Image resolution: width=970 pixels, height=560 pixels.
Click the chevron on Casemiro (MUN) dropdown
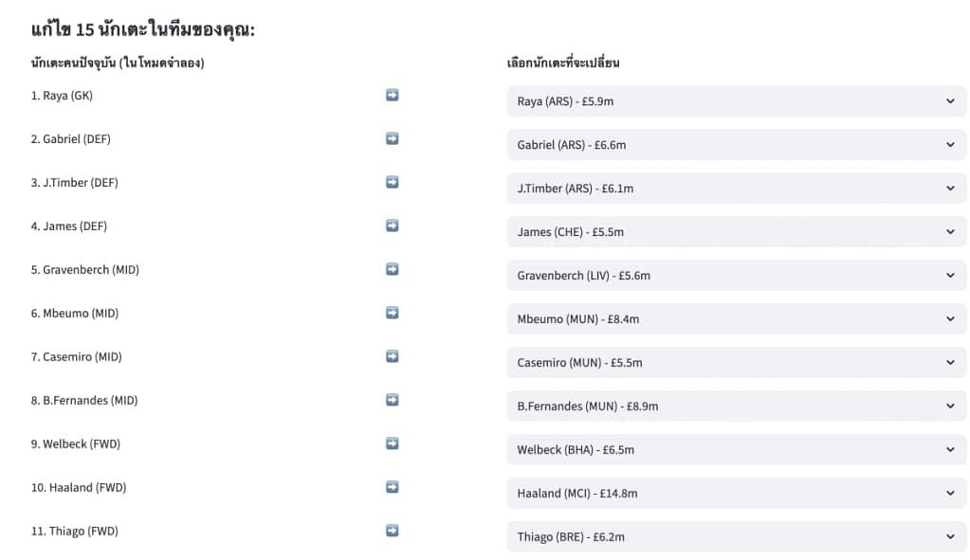950,363
